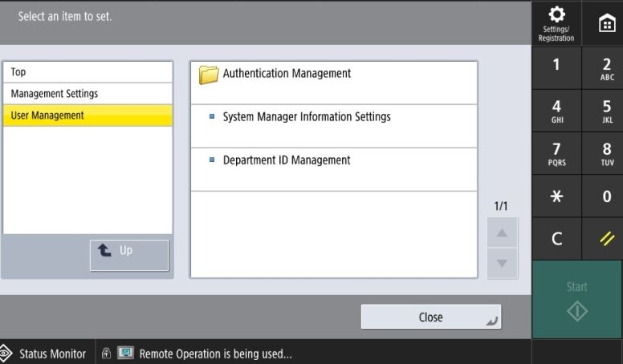This screenshot has height=364, width=623.
Task: Click the yellow Reset slash key
Action: [606, 238]
